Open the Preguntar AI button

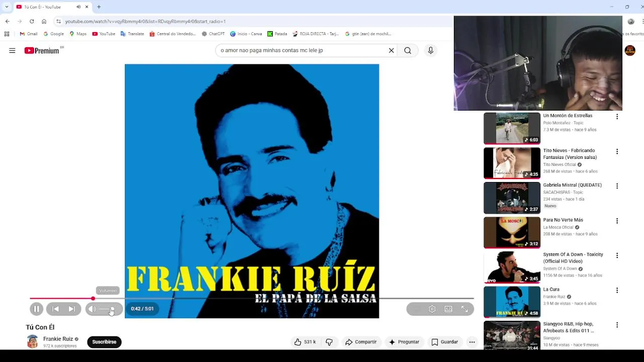point(404,342)
